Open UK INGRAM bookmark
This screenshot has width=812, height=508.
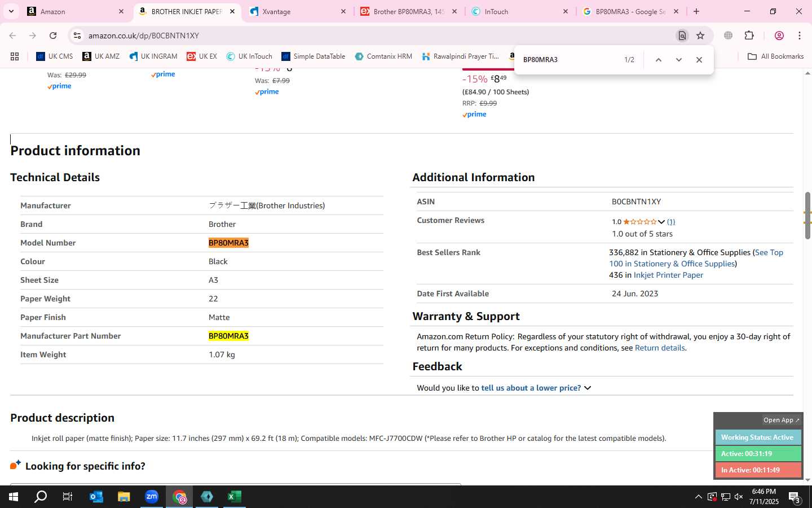pos(153,56)
